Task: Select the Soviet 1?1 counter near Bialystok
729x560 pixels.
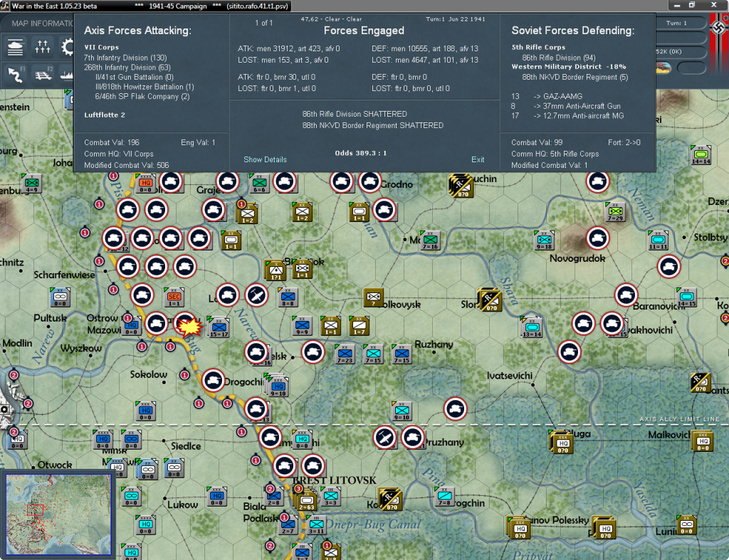Action: click(276, 270)
